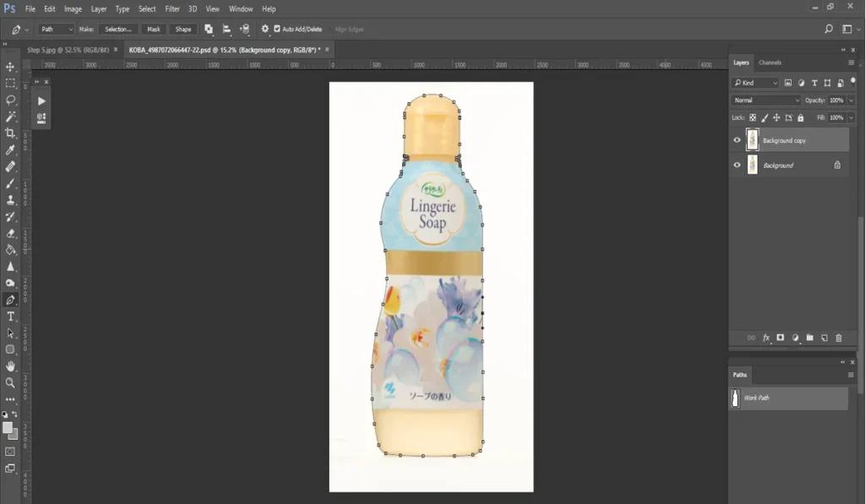The width and height of the screenshot is (865, 504).
Task: Select the Shape tool
Action: coord(10,350)
